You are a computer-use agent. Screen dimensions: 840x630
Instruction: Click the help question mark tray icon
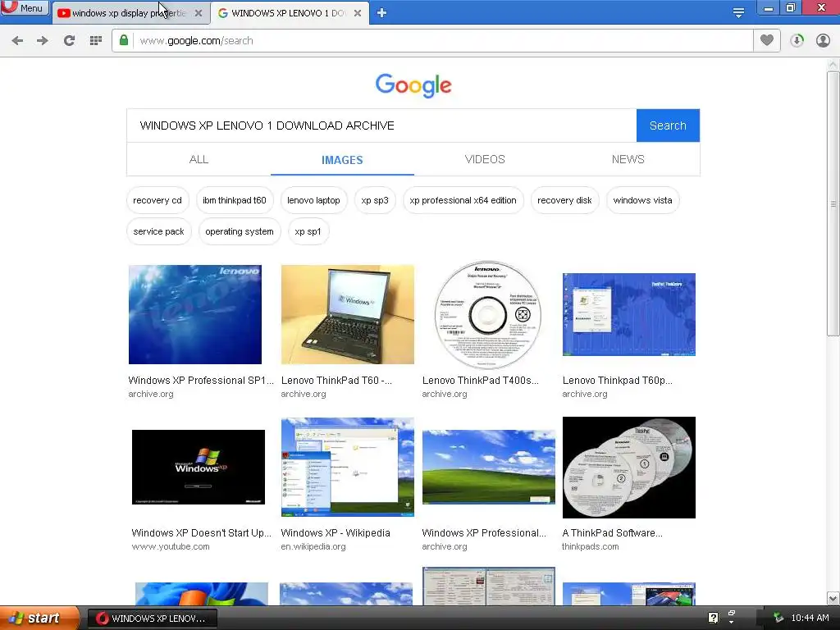pos(713,618)
